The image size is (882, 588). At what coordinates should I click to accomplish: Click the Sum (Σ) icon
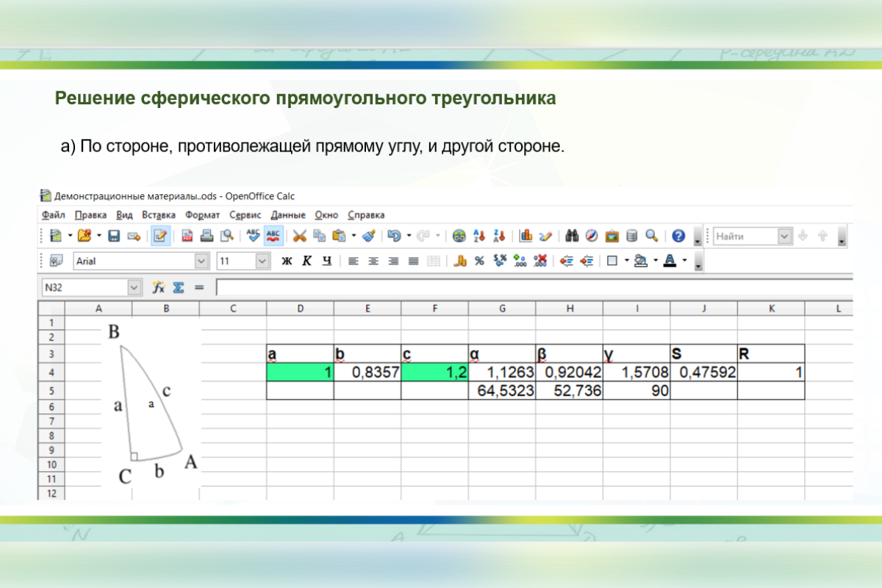tap(178, 287)
